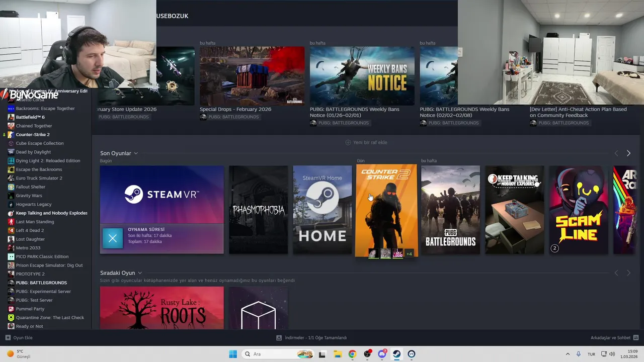The image size is (644, 362).
Task: Open the SteamVR taskbar icon
Action: click(412, 354)
